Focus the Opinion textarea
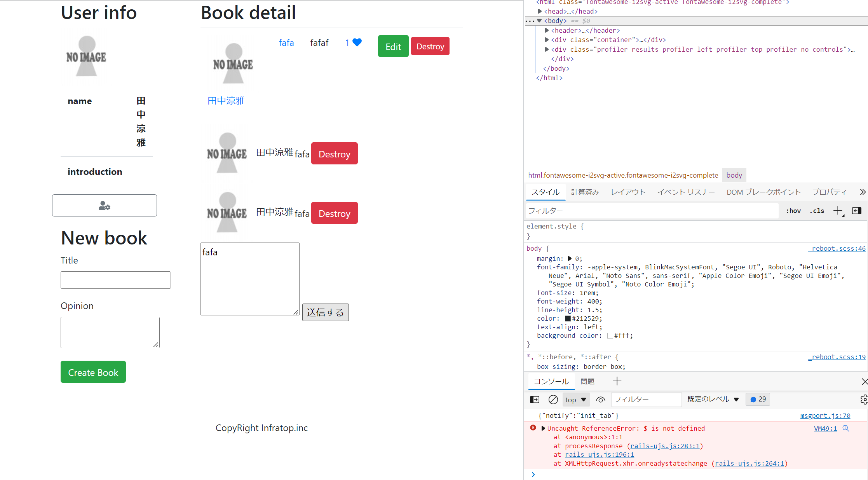 click(x=110, y=332)
